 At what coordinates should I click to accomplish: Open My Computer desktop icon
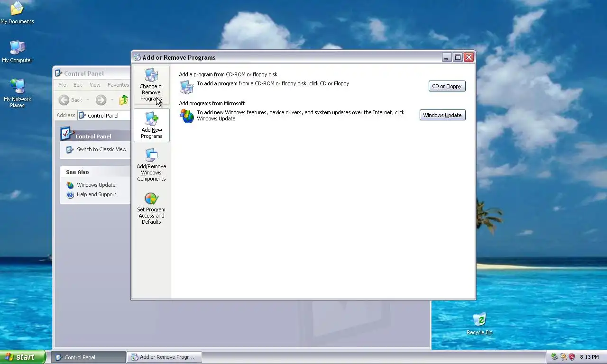coord(17,51)
